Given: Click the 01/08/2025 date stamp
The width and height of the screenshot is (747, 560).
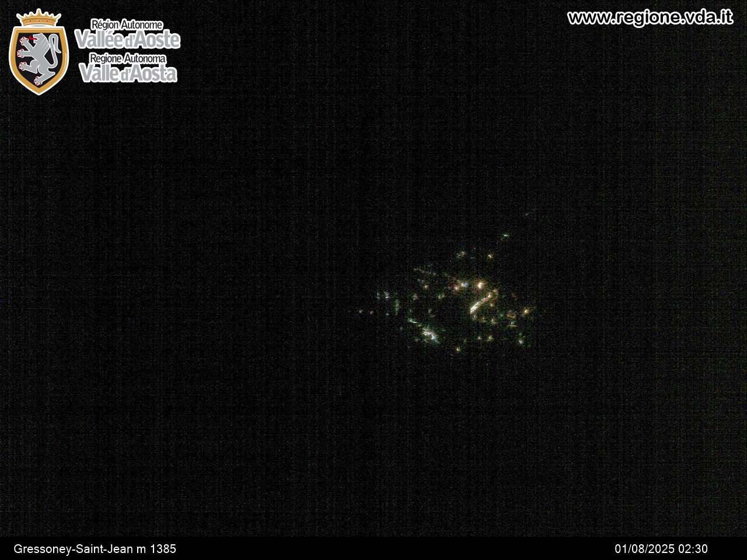Looking at the screenshot, I should tap(644, 549).
